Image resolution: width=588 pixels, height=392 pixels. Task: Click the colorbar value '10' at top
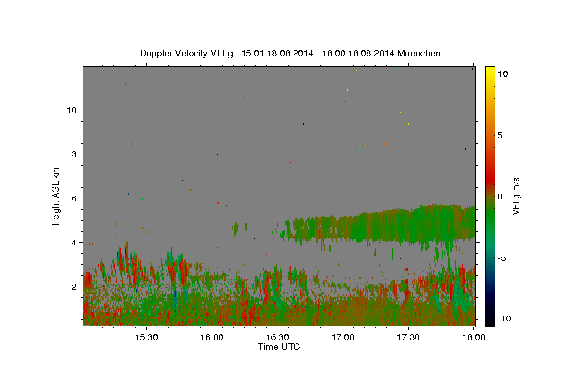pyautogui.click(x=503, y=74)
